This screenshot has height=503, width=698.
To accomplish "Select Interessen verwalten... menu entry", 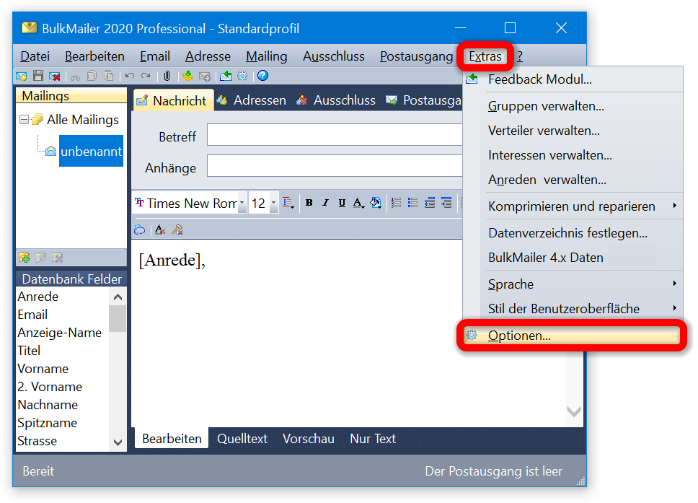I will pos(573,155).
